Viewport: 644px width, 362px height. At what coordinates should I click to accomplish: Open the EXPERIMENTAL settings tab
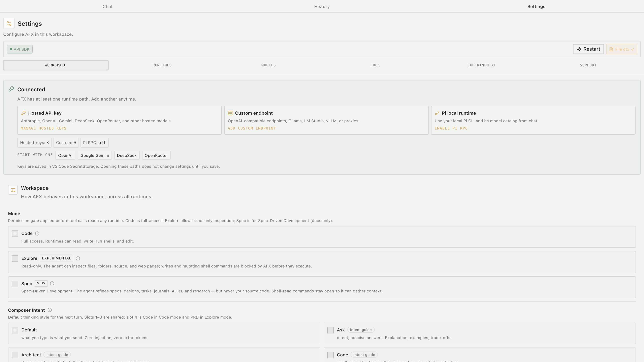(x=482, y=65)
